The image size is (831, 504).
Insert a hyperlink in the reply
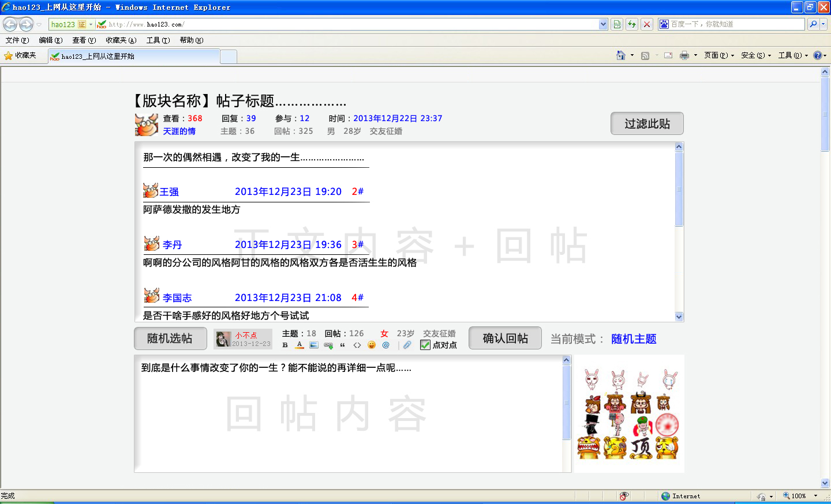[x=329, y=345]
